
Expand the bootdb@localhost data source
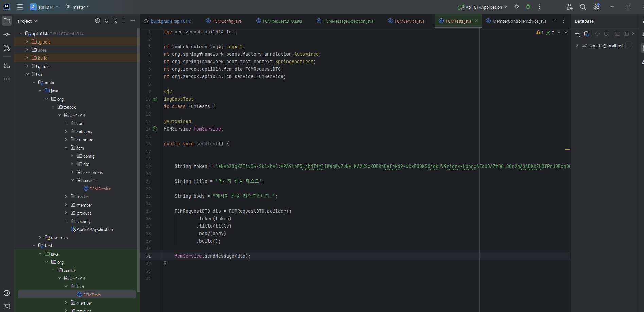pyautogui.click(x=577, y=46)
